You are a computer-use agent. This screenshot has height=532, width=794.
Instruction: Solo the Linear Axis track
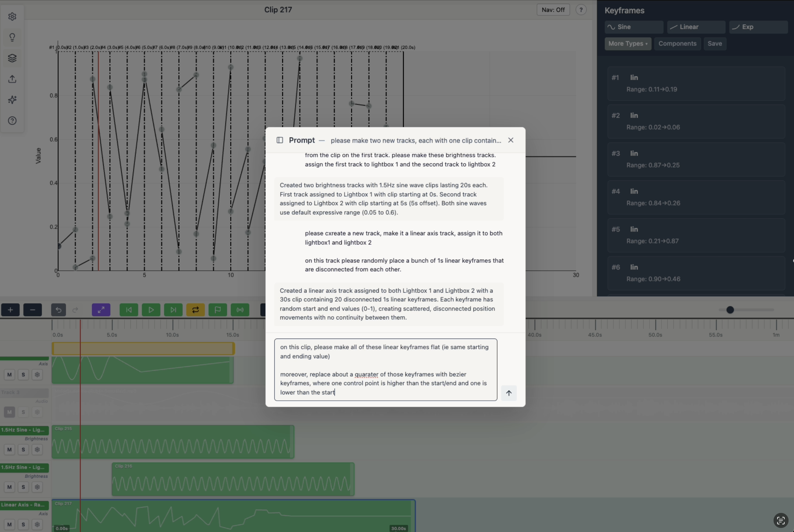click(23, 524)
